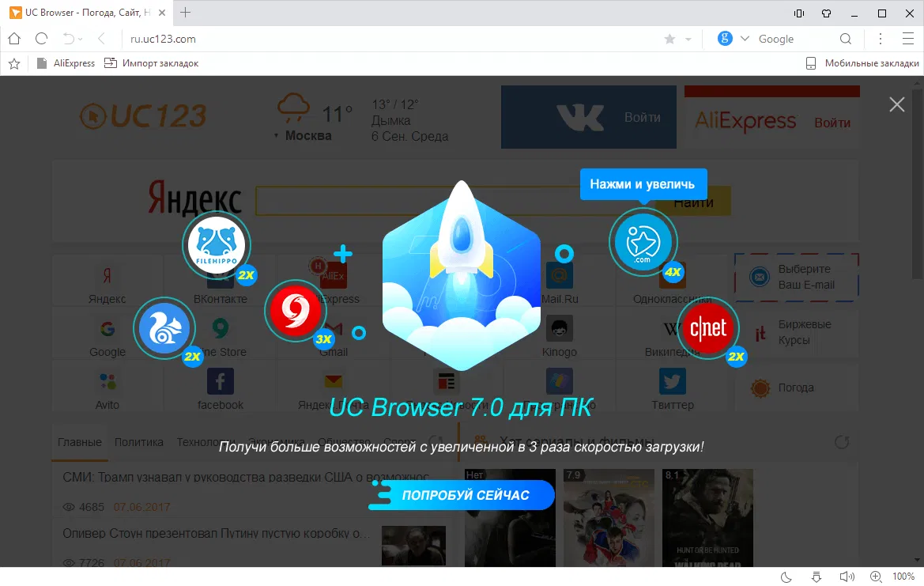The height and width of the screenshot is (586, 924).
Task: Click Импорт закладок bookmark import
Action: [152, 63]
